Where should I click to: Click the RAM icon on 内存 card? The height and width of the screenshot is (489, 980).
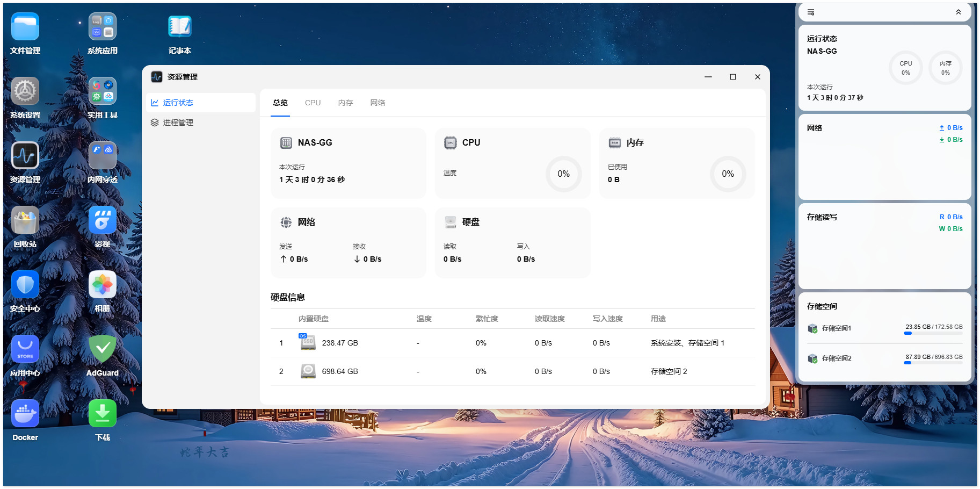(x=615, y=143)
